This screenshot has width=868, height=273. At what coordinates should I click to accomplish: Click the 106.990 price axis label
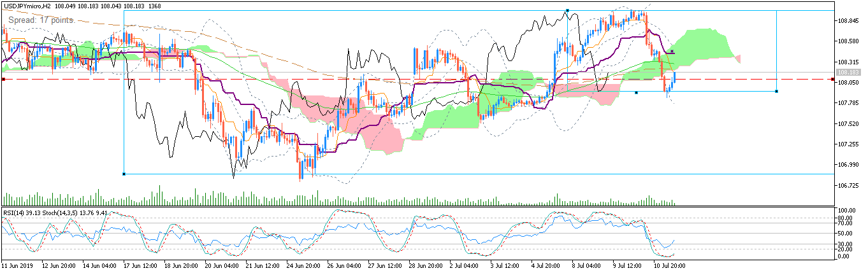[x=848, y=165]
